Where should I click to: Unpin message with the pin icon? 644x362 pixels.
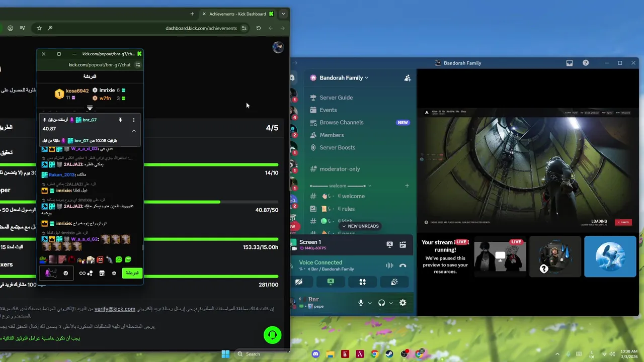tap(120, 120)
